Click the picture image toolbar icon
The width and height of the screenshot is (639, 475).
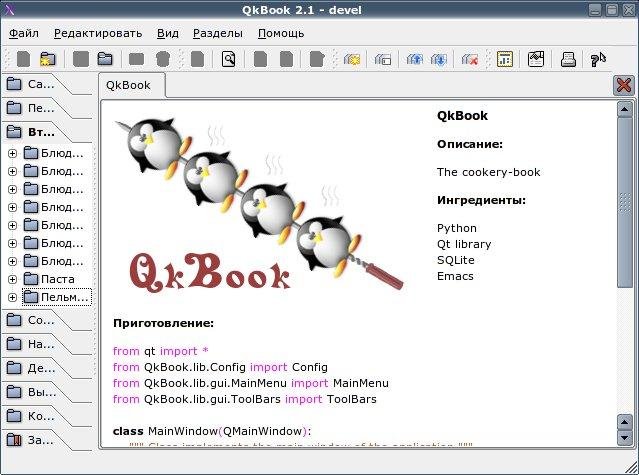[x=536, y=59]
